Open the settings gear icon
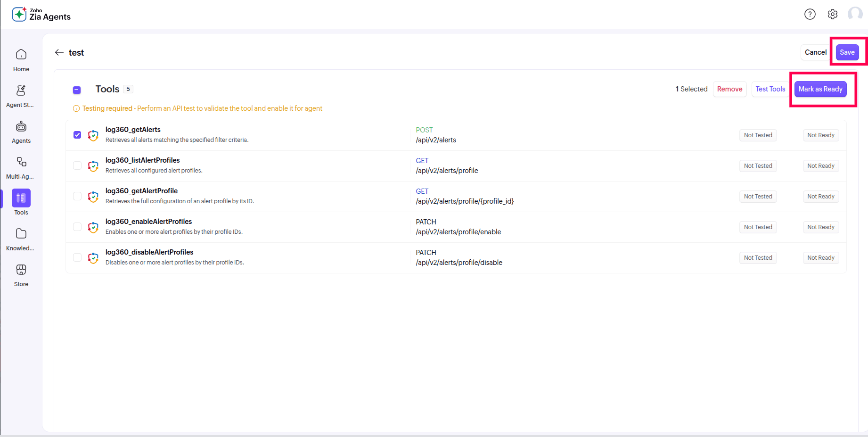Screen dimensions: 868x437 point(833,14)
